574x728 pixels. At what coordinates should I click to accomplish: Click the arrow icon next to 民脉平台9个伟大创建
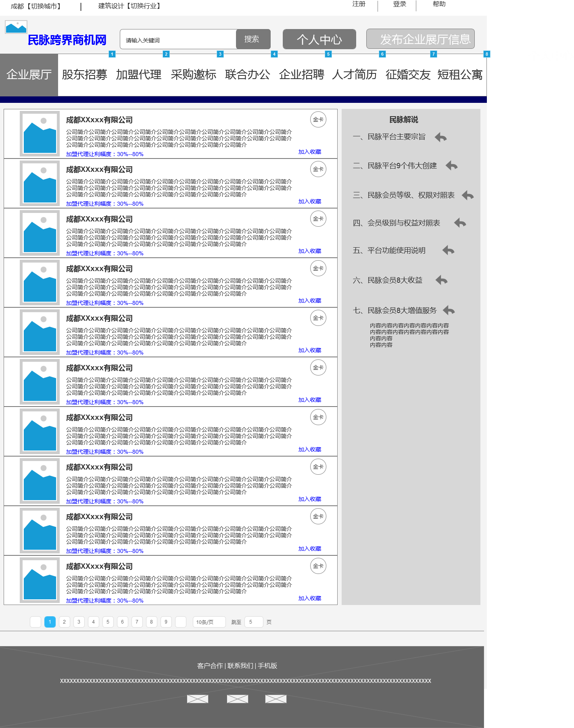click(451, 166)
